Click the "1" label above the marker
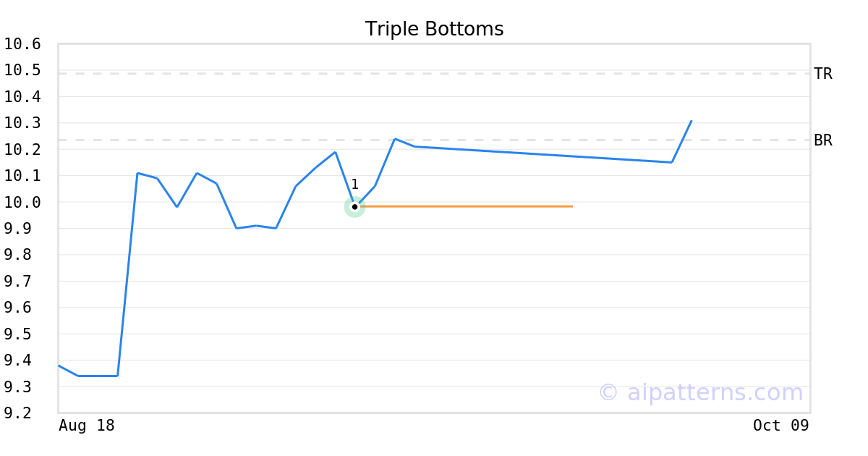Viewport: 868px width, 456px height. click(354, 185)
